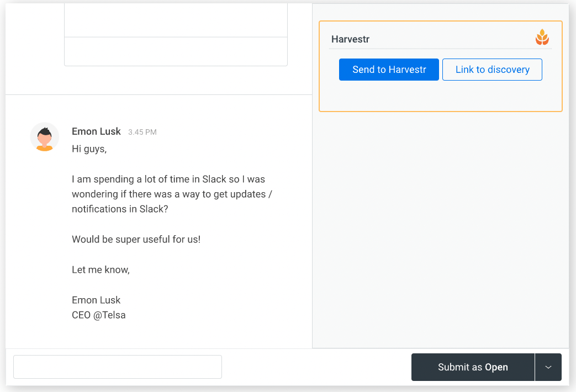Click the "CEO @Telsa" signature line
The image size is (576, 392).
click(x=99, y=315)
